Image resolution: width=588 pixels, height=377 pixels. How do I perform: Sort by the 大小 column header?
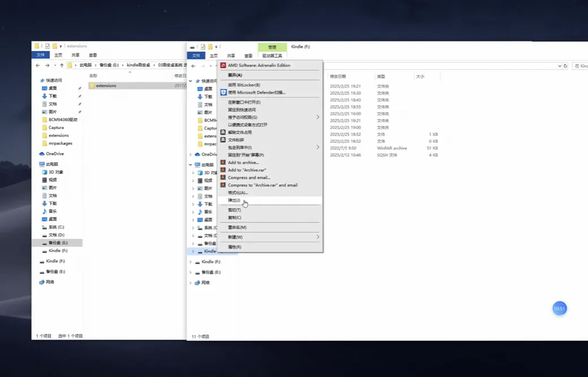pos(420,76)
